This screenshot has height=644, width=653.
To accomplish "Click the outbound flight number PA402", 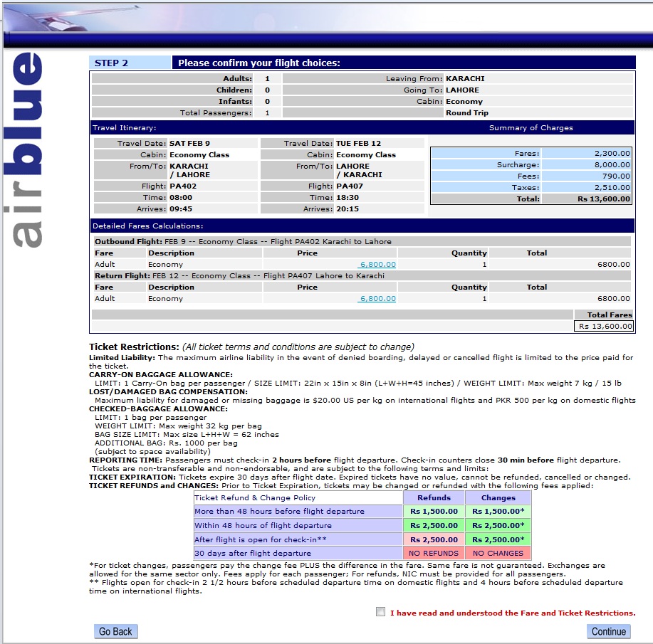I will point(183,186).
